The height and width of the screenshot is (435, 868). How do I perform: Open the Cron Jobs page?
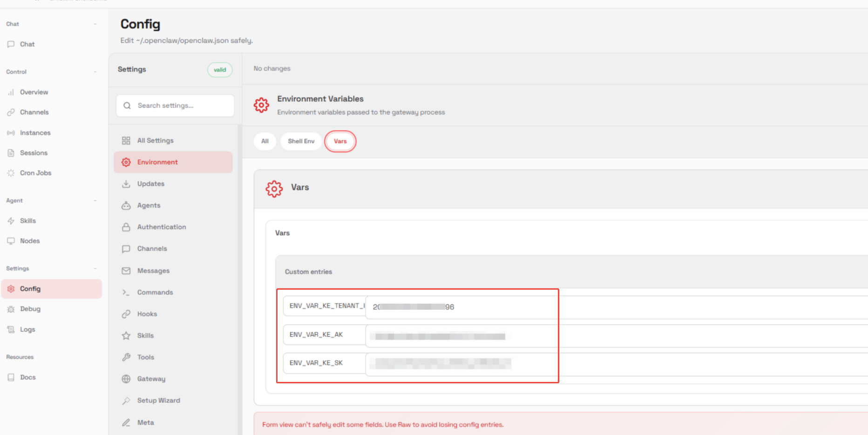(35, 173)
